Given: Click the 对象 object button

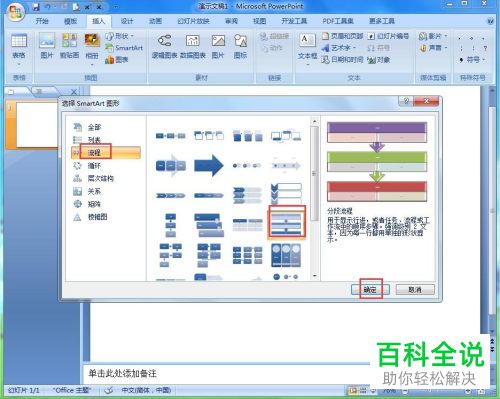Looking at the screenshot, I should 379,60.
